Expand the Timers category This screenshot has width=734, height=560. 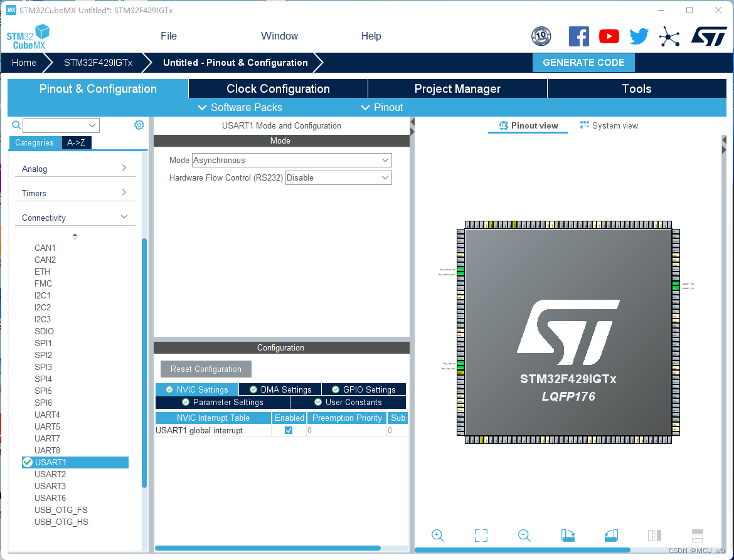(75, 193)
